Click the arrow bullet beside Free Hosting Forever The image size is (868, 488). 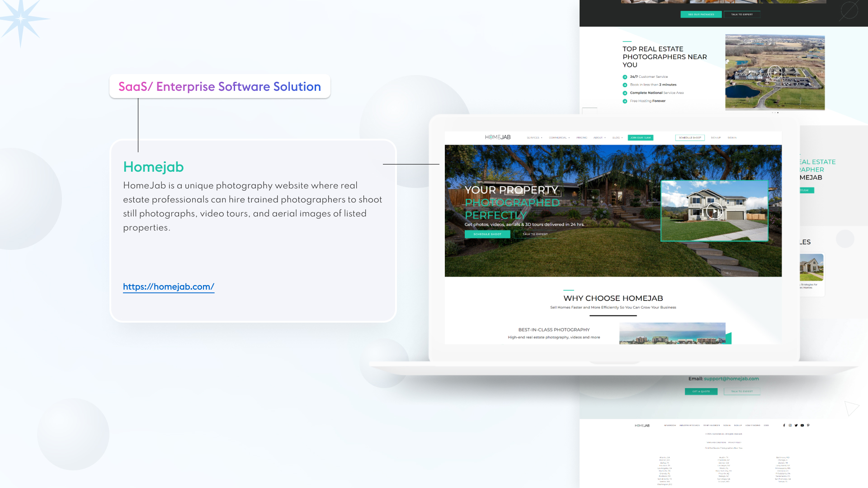pos(625,101)
